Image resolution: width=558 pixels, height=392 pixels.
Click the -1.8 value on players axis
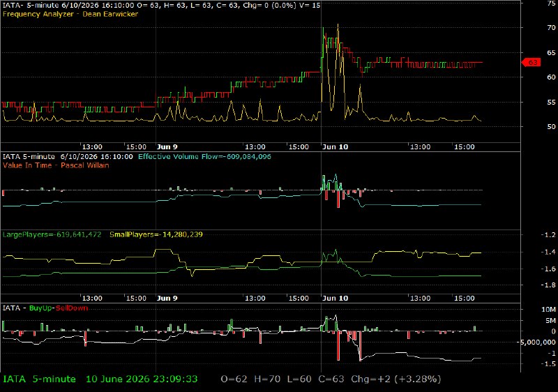pos(548,285)
